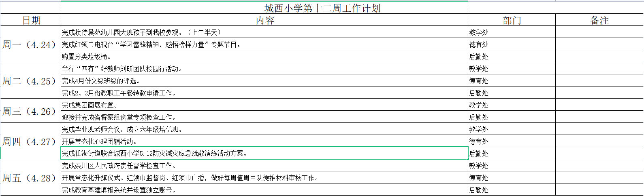Select 教学处 in the "四有"好教师 row
Image resolution: width=644 pixels, height=196 pixels.
pos(512,68)
